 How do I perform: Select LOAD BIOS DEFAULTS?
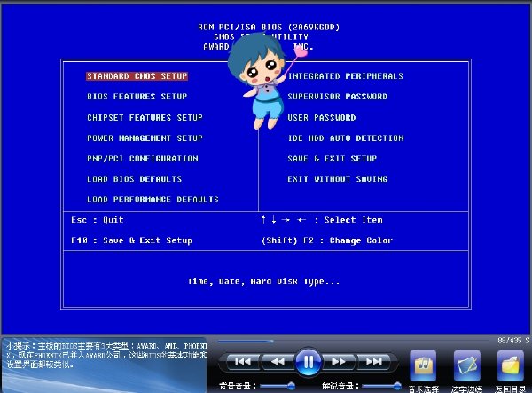pyautogui.click(x=135, y=179)
